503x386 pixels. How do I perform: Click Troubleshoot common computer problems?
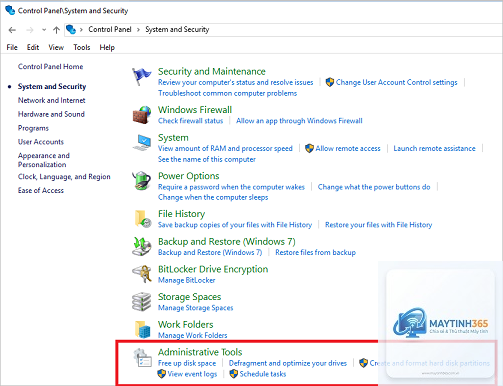tap(227, 93)
